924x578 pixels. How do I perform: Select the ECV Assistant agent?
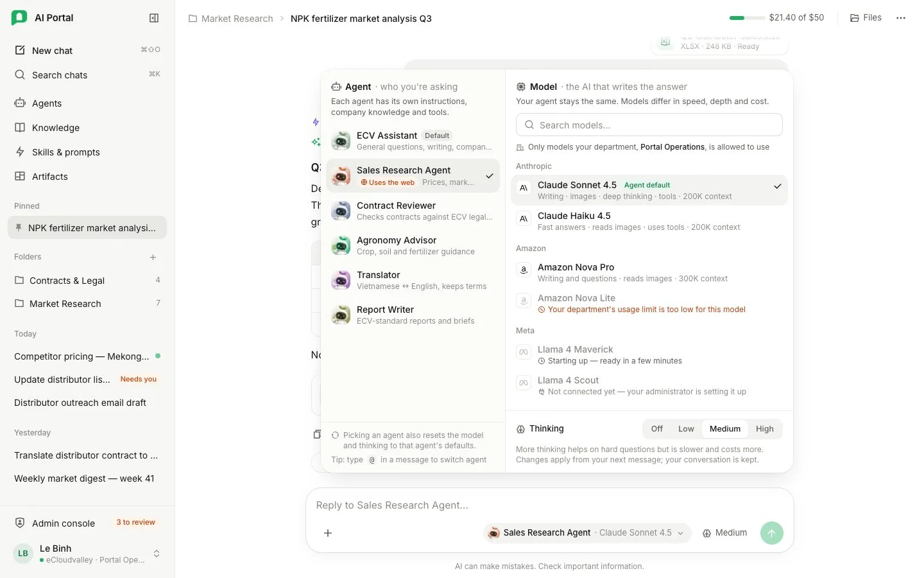(x=413, y=141)
